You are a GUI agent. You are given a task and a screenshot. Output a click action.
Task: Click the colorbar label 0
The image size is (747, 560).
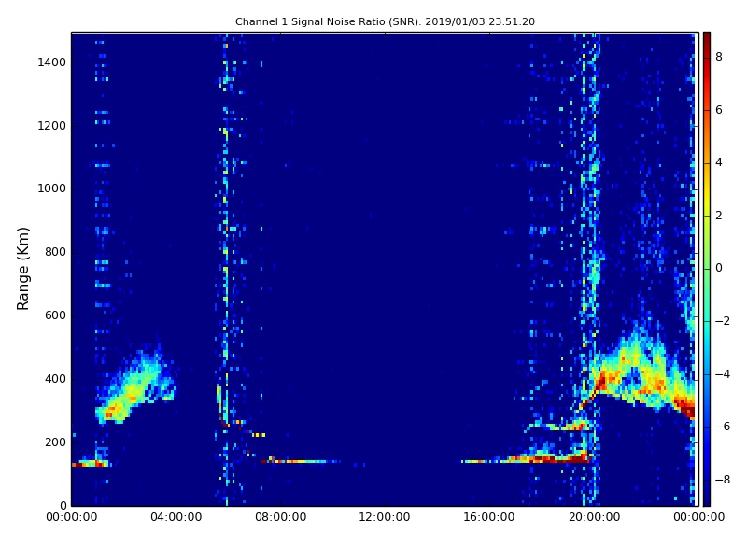pyautogui.click(x=719, y=268)
